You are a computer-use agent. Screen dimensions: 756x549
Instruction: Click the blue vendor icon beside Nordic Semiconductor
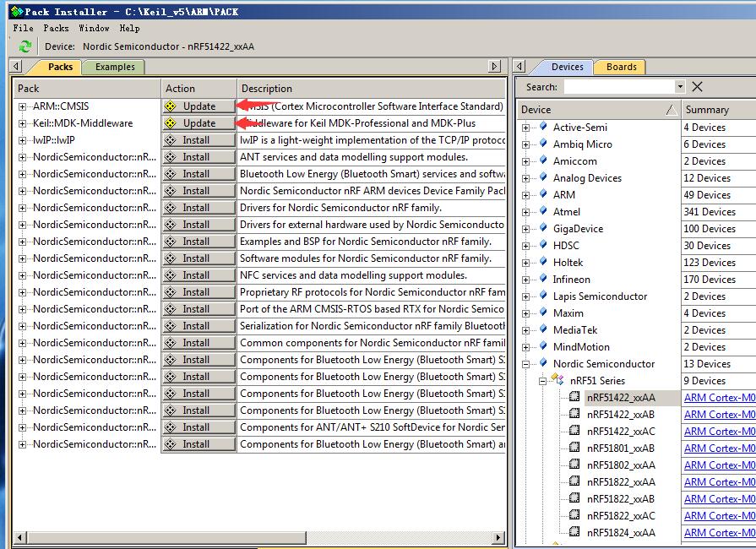click(543, 362)
